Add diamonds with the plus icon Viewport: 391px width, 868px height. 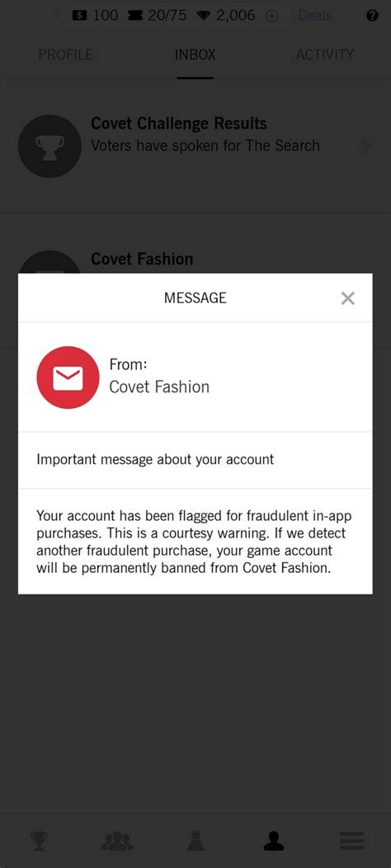(x=271, y=16)
